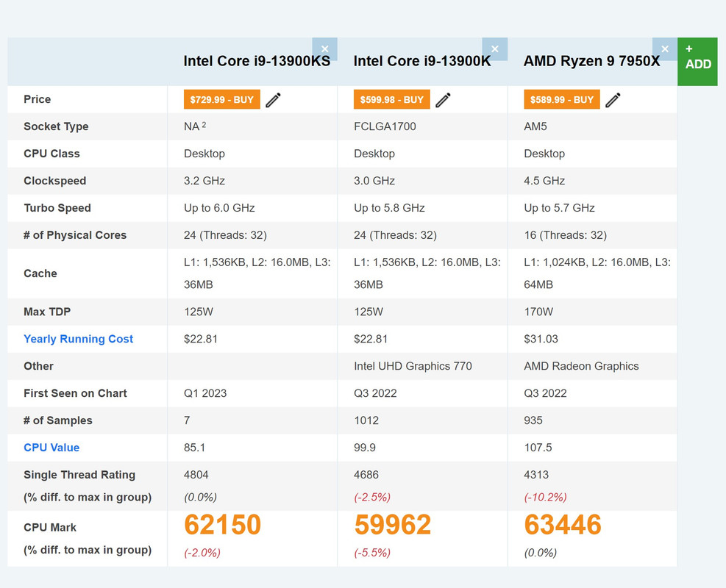This screenshot has height=588, width=726.
Task: Click the 85.1 CPU value figure
Action: [x=194, y=448]
